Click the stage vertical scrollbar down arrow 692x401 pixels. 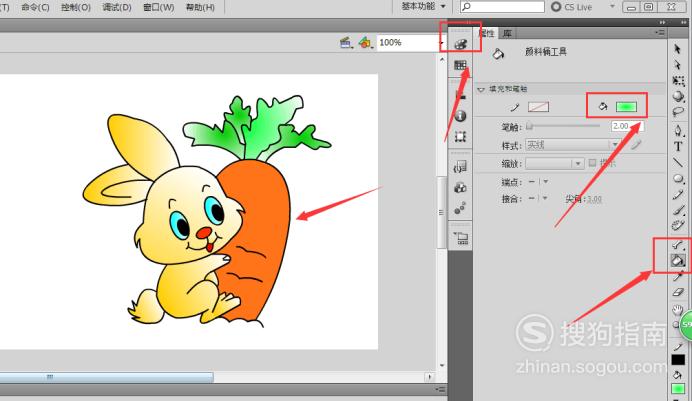[442, 366]
